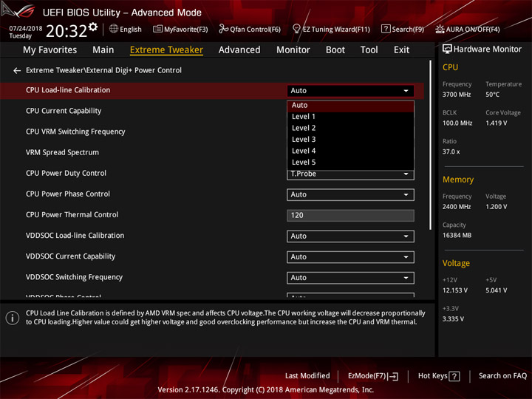This screenshot has width=532, height=399.
Task: Open the Advanced tab
Action: pos(239,50)
